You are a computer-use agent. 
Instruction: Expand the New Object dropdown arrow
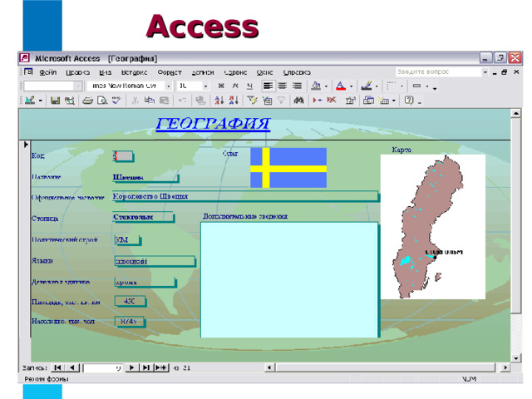tap(394, 101)
